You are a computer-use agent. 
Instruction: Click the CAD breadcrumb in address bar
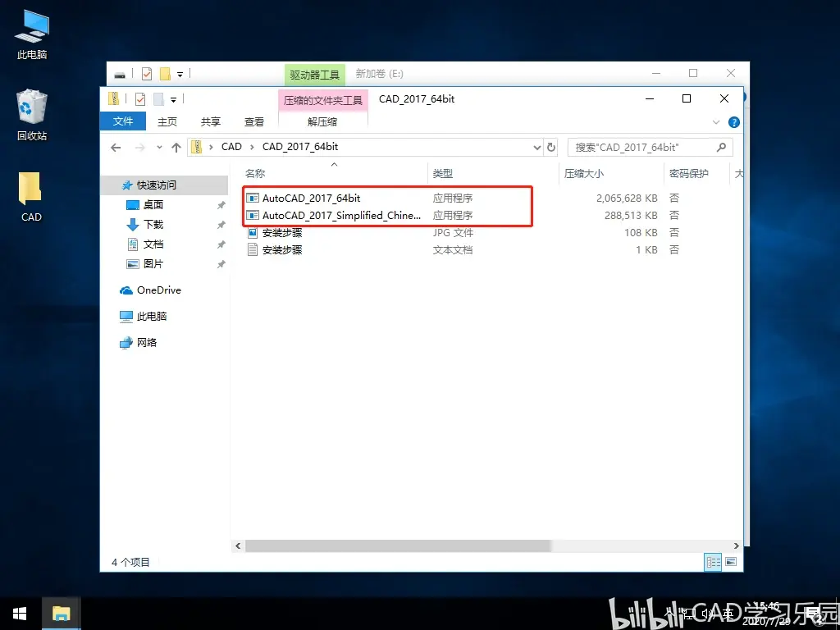(231, 147)
